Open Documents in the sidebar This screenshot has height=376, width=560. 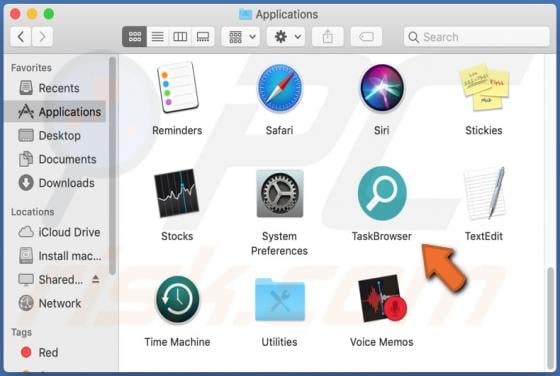(x=55, y=159)
